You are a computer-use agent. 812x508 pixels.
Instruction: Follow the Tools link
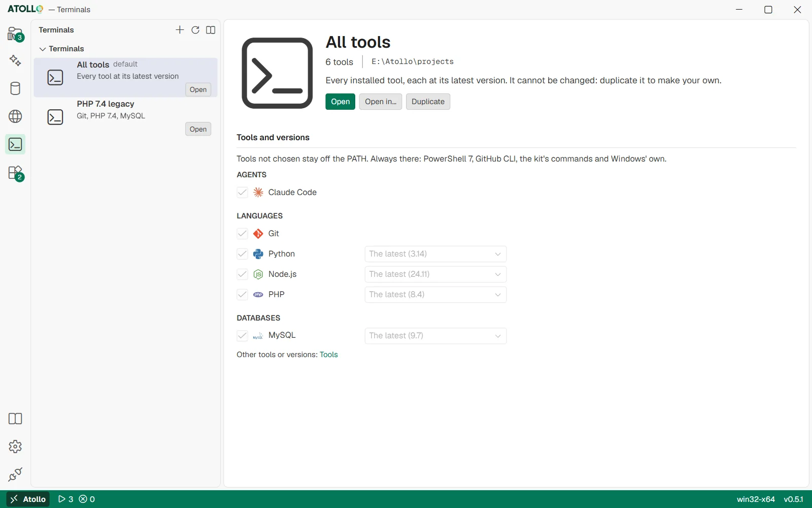[x=329, y=355]
